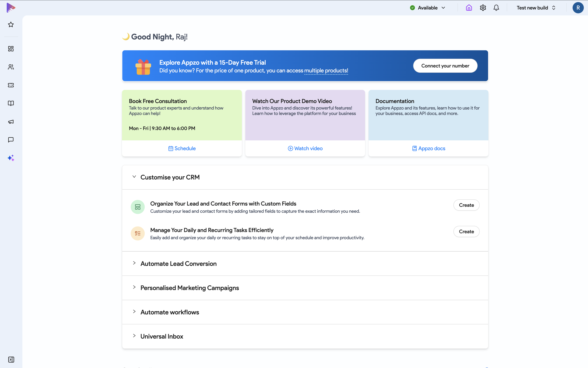Open the chat bubble icon in the sidebar
This screenshot has width=588, height=368.
[11, 140]
